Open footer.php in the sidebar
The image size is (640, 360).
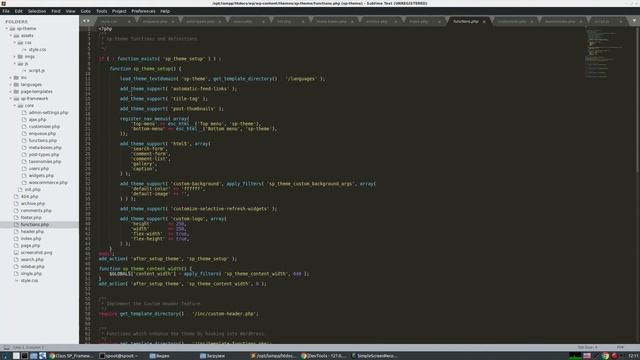(31, 218)
